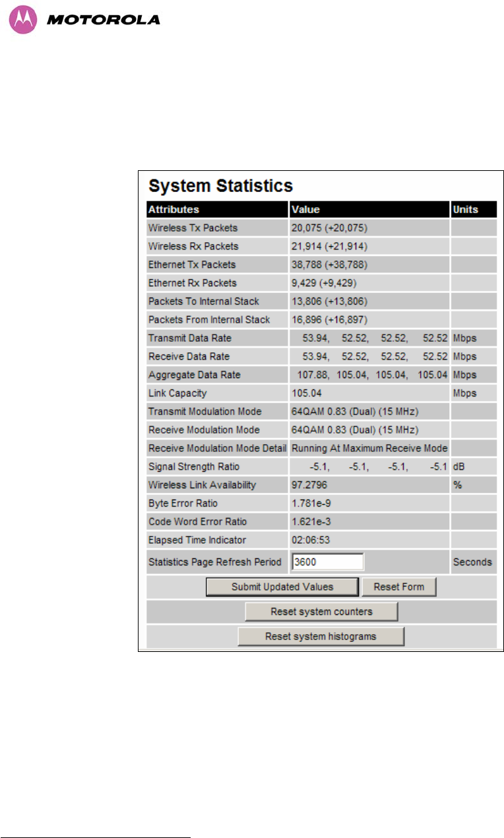Click the Seconds unit label
The height and width of the screenshot is (838, 504).
click(472, 562)
